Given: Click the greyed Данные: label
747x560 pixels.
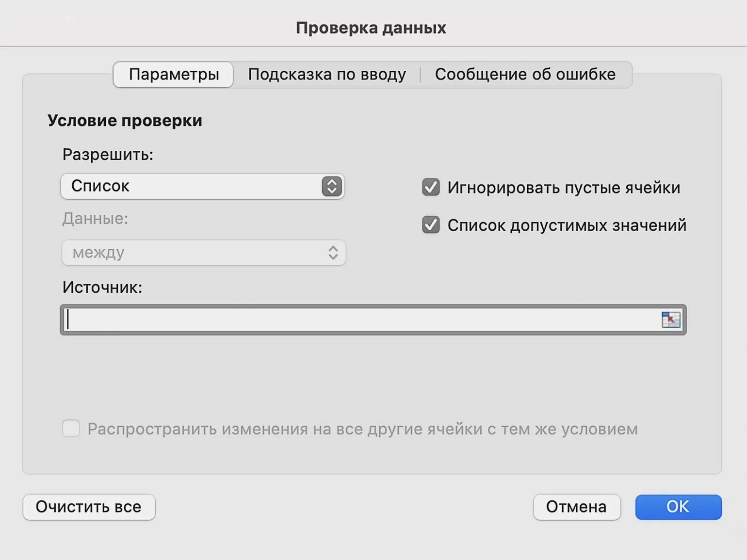Looking at the screenshot, I should [95, 219].
